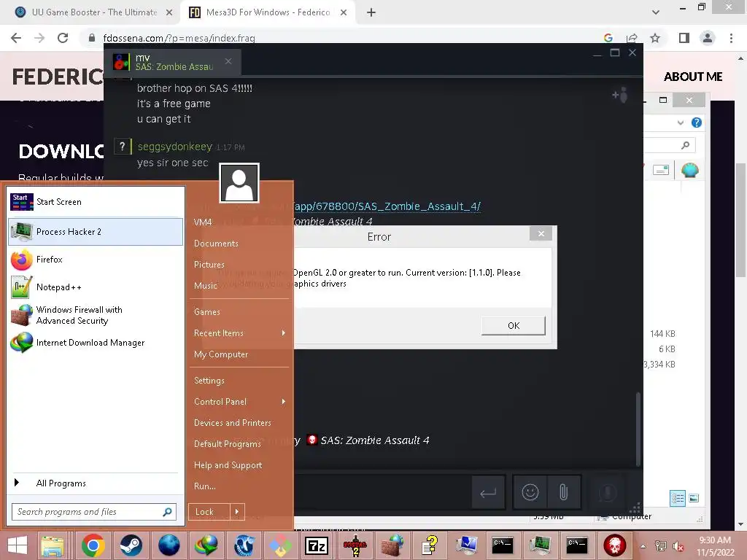Open Process Hacker taskbar icon
747x560 pixels.
click(x=540, y=545)
